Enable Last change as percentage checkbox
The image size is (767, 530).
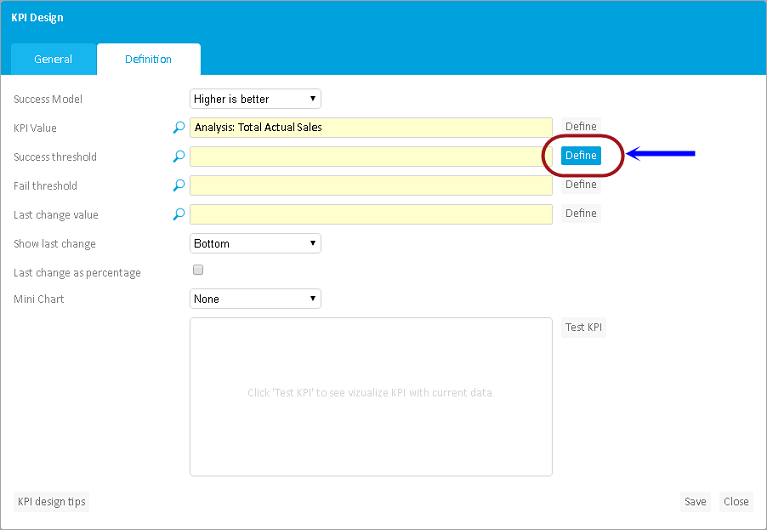(x=197, y=270)
